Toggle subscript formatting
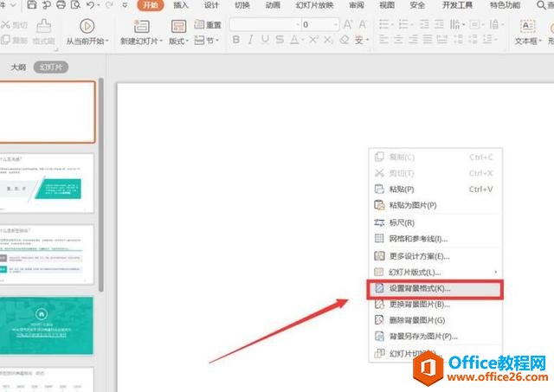Viewport: 554px width, 392px height. coord(328,40)
